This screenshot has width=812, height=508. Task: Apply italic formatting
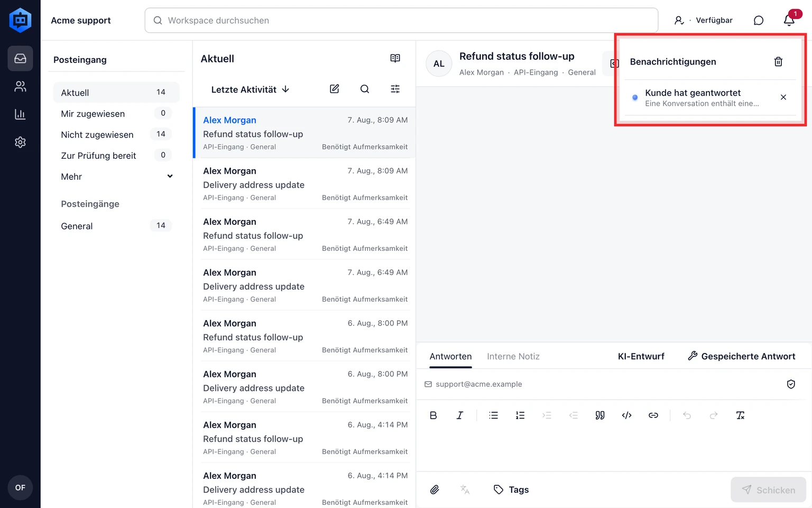(460, 415)
